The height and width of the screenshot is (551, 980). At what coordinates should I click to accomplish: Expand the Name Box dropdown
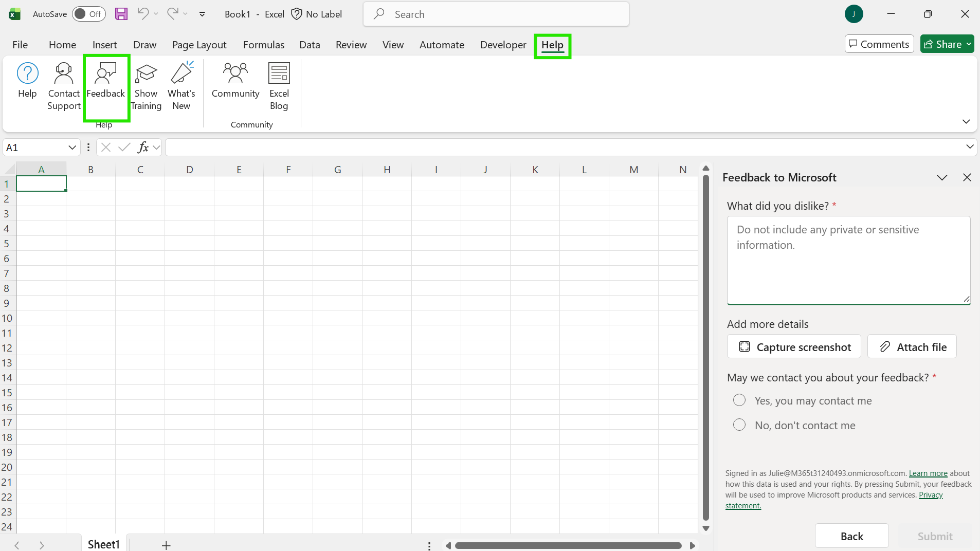[72, 148]
